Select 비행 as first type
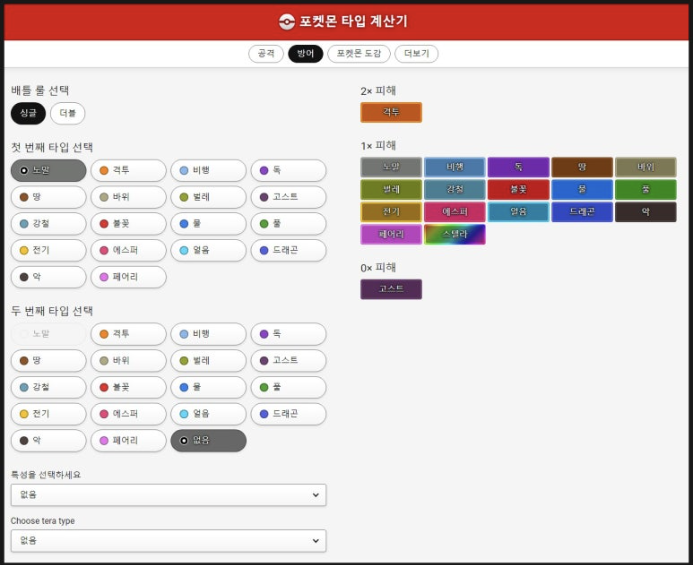This screenshot has width=693, height=565. click(x=209, y=171)
